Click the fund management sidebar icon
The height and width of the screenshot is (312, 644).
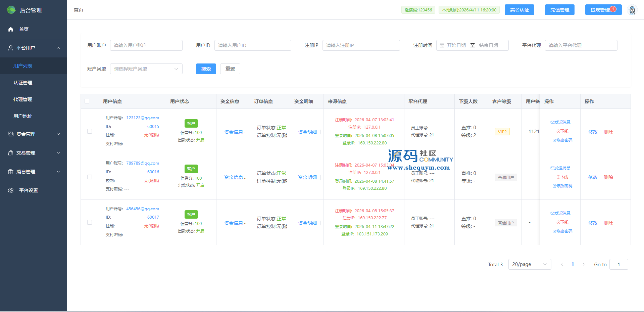11,134
